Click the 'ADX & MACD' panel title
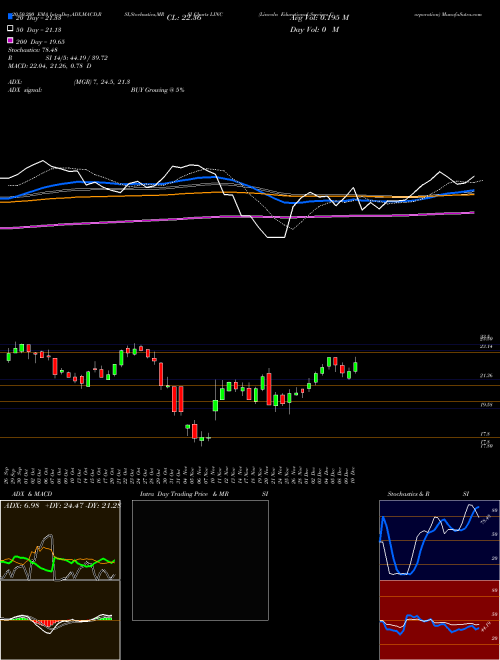Viewport: 500px width, 660px height. tap(32, 494)
